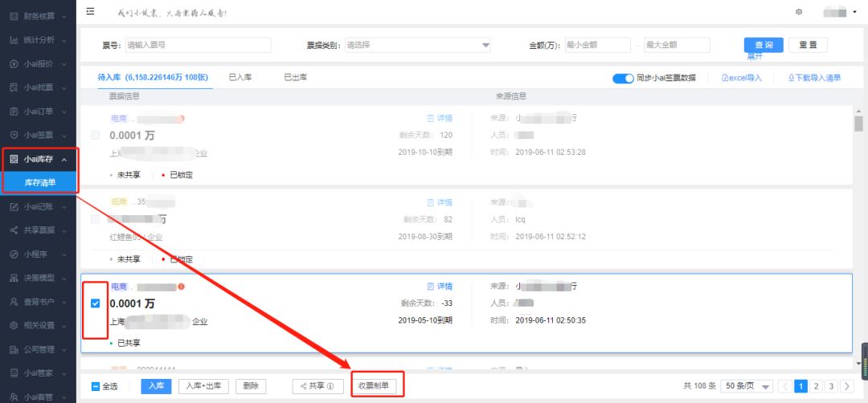Open the 50条/页 page size dropdown
Screen dimensions: 868x403
click(747, 386)
